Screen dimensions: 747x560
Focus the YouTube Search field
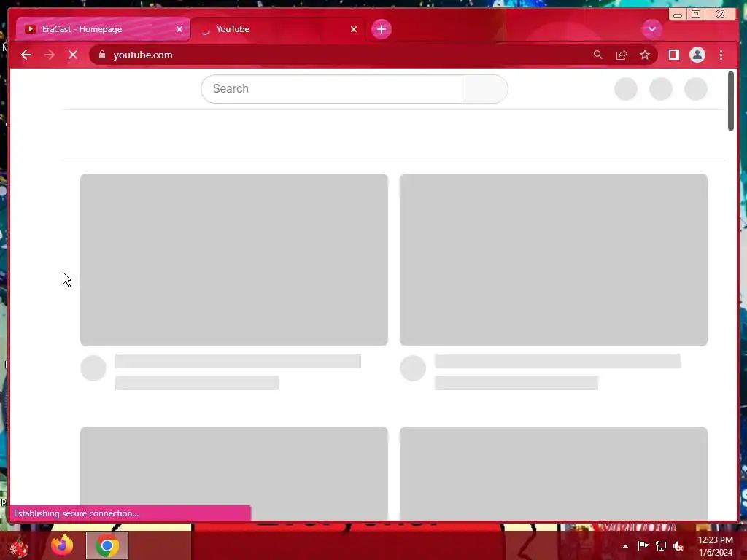pos(332,88)
